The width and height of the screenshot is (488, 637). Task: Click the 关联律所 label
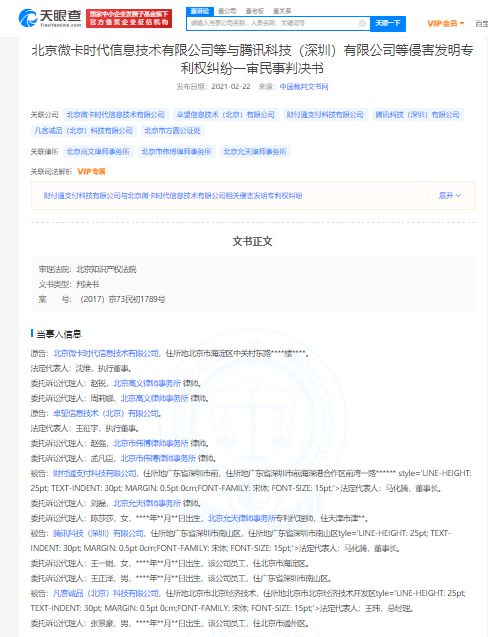(44, 152)
